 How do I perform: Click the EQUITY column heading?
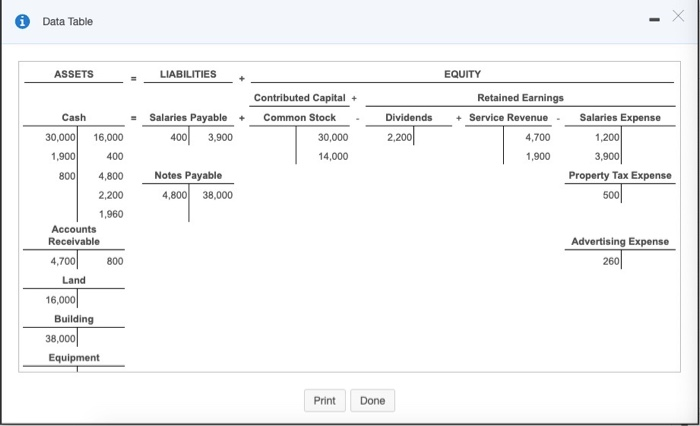(462, 74)
